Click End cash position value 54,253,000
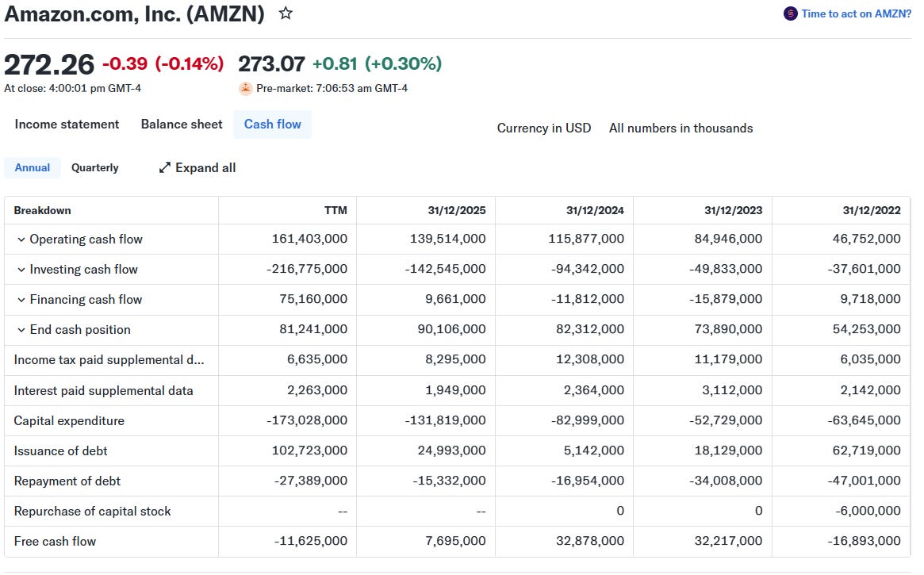This screenshot has width=924, height=575. coord(866,328)
